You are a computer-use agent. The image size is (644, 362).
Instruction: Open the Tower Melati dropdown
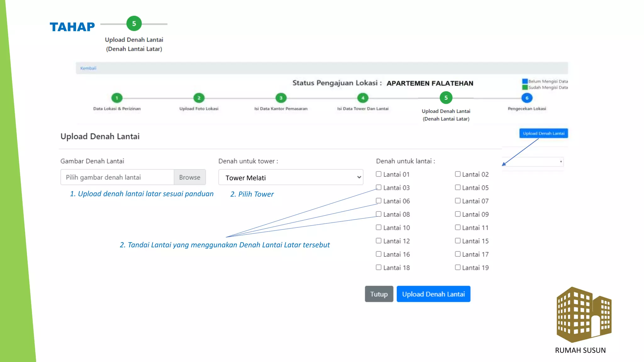tap(291, 178)
